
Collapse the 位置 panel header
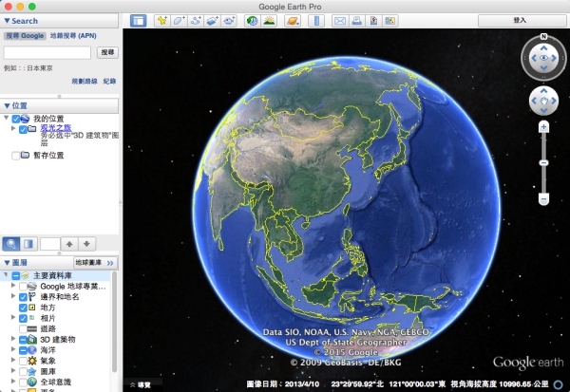pyautogui.click(x=8, y=104)
